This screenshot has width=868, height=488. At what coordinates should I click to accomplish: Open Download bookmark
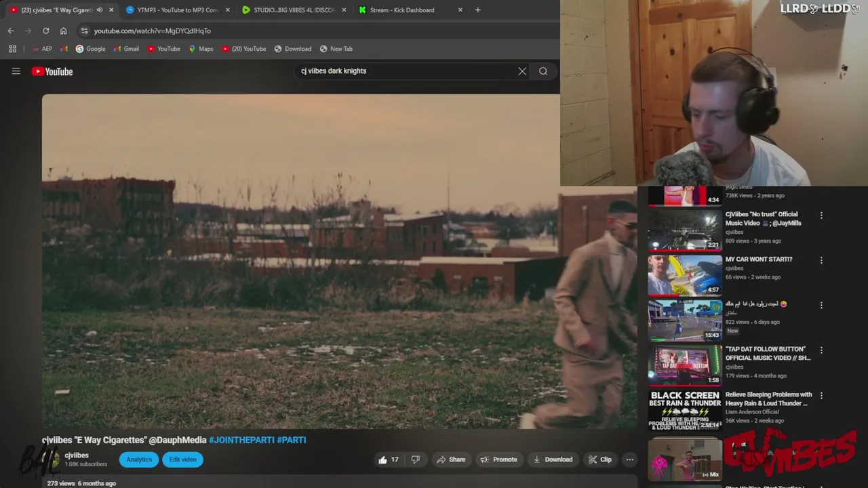tap(293, 49)
